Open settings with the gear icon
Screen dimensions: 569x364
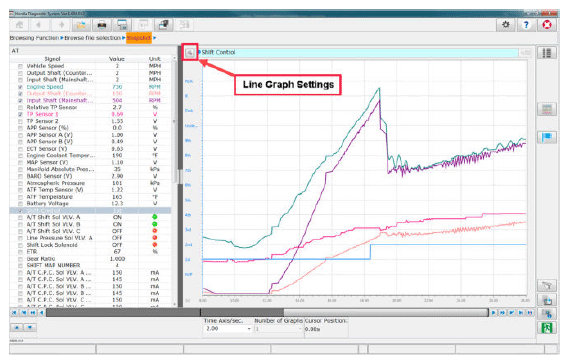click(505, 25)
